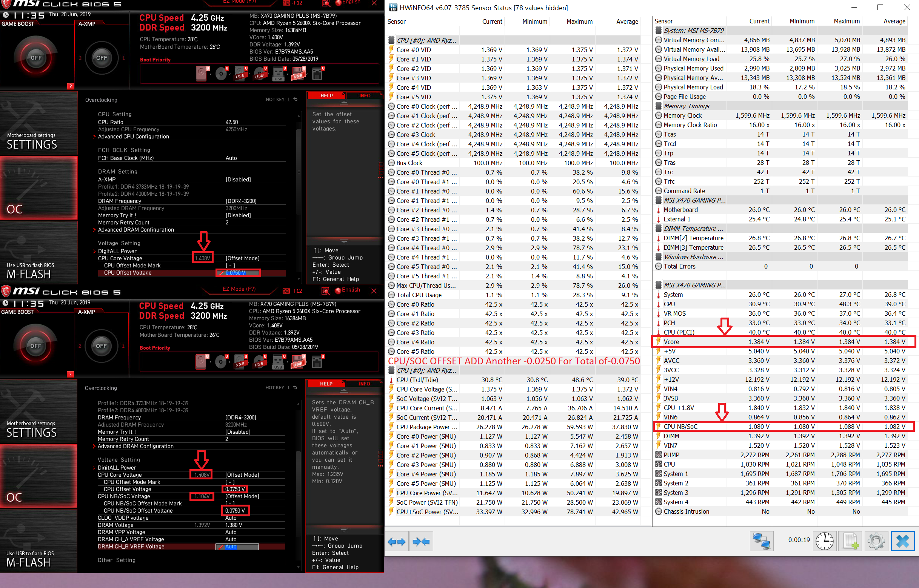Click DRAM Voltage 1.380 V value
This screenshot has width=919, height=588.
[233, 525]
